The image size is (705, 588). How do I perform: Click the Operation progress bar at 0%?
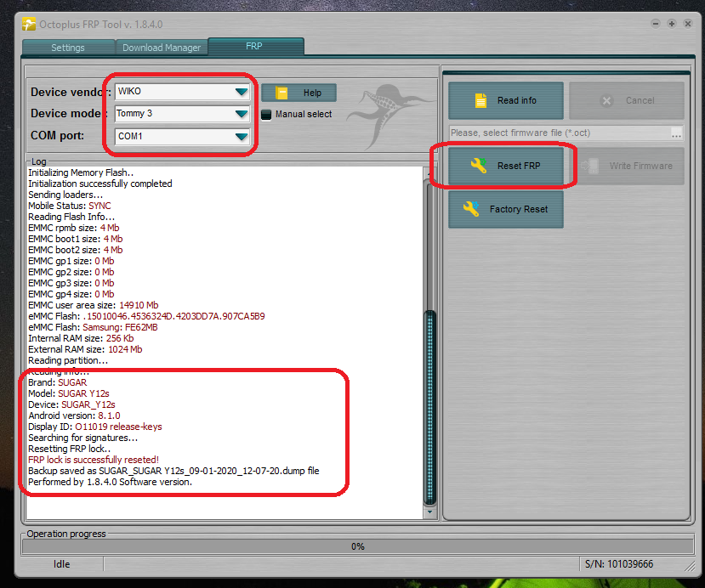pyautogui.click(x=358, y=546)
